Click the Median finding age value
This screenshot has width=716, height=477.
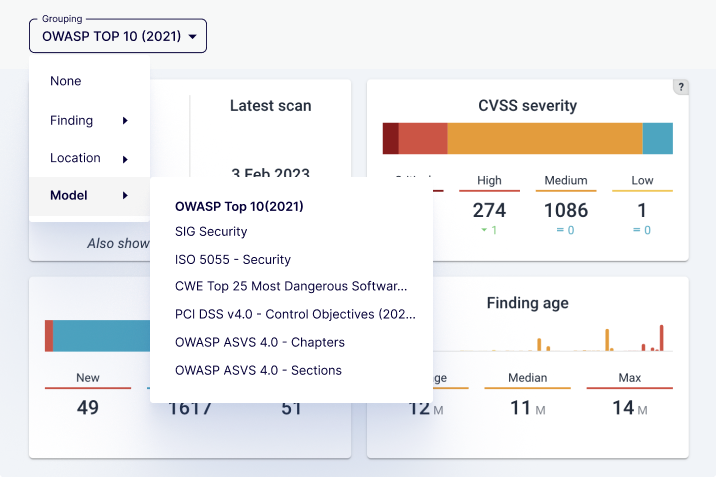pyautogui.click(x=527, y=408)
